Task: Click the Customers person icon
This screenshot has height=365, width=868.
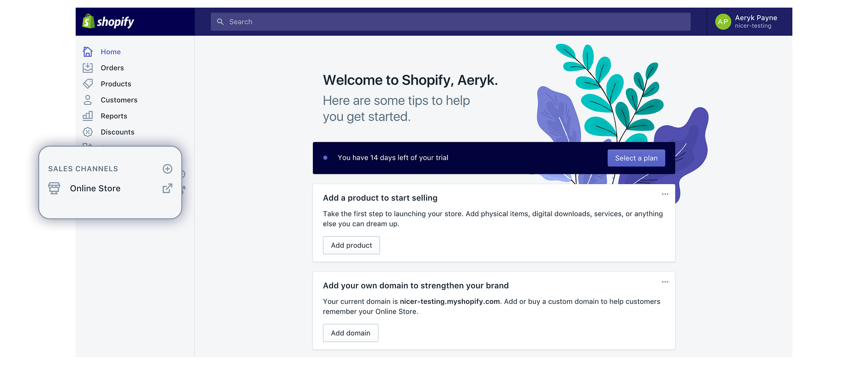Action: click(88, 100)
